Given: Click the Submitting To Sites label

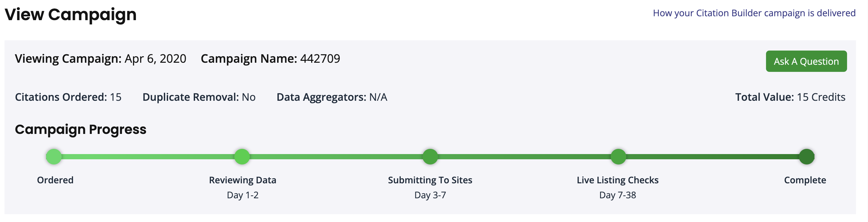Looking at the screenshot, I should pos(430,180).
